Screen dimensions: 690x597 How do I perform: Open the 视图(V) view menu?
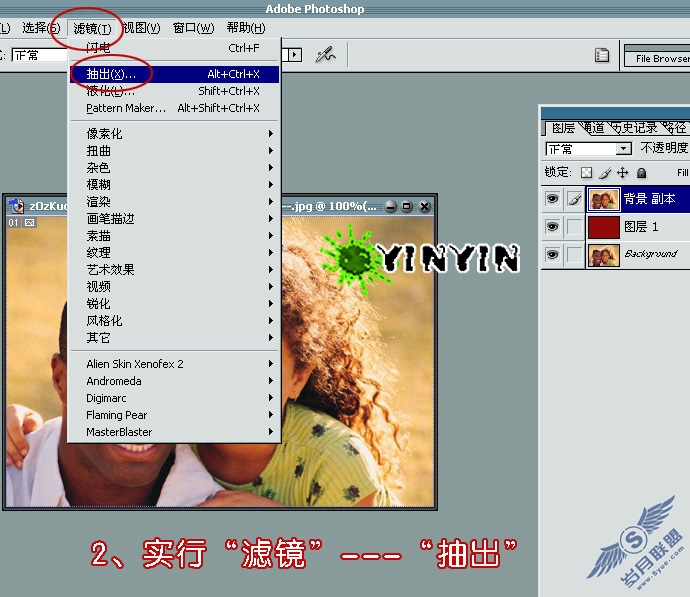pos(142,28)
